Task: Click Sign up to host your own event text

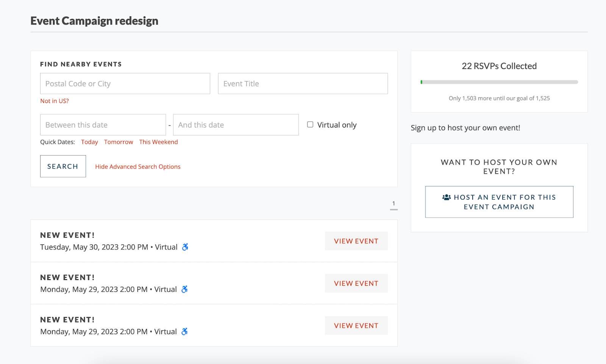Action: pyautogui.click(x=465, y=128)
